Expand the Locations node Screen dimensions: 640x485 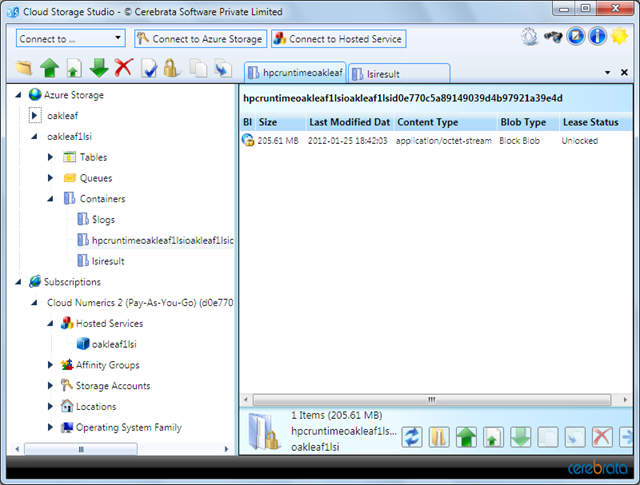(x=50, y=406)
